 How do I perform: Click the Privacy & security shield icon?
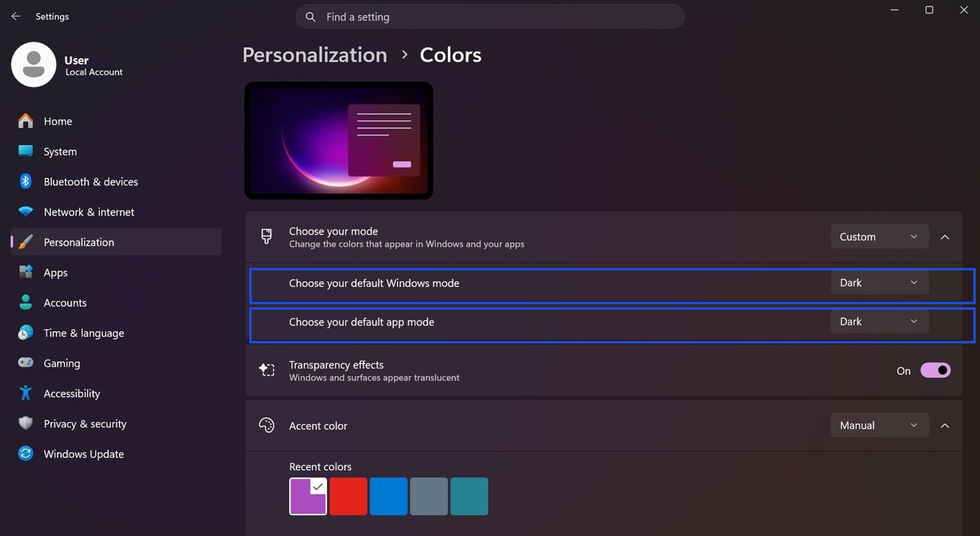(x=26, y=423)
